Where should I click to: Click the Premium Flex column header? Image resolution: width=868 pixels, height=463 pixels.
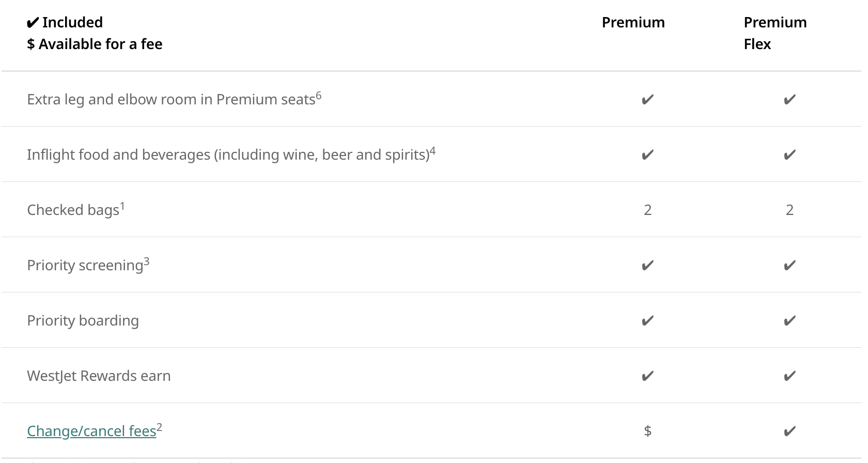(774, 33)
